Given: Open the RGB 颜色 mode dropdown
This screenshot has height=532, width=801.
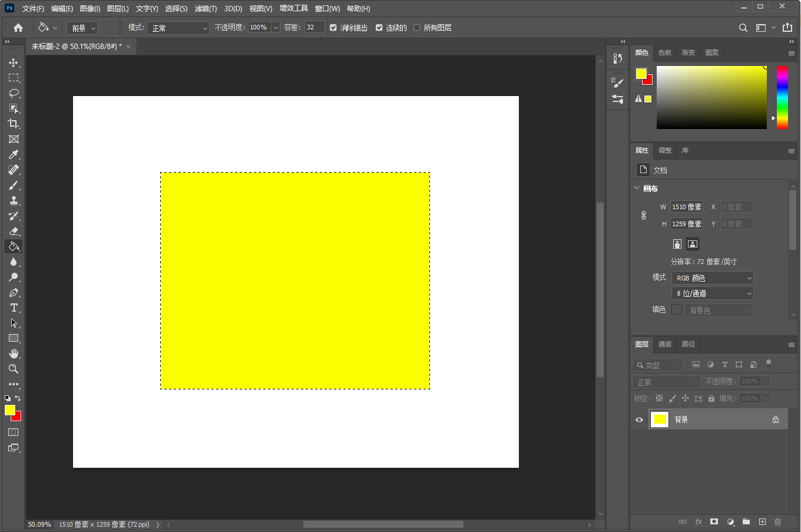Looking at the screenshot, I should pos(713,278).
